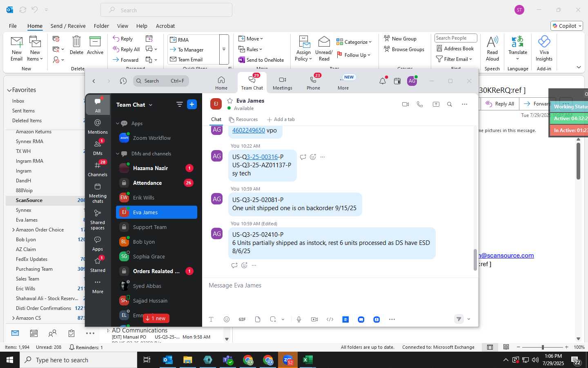Viewport: 588px width, 368px height.
Task: Jump to the 1 new message
Action: [x=156, y=318]
